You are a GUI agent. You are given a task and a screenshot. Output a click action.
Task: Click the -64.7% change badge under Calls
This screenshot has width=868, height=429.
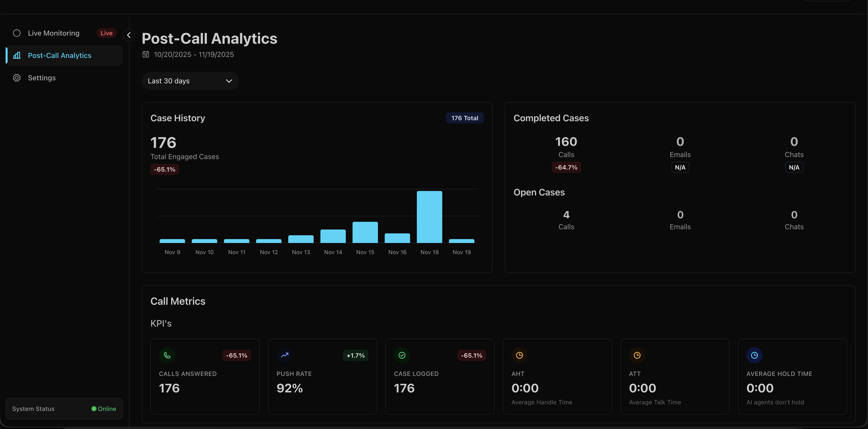(x=566, y=167)
